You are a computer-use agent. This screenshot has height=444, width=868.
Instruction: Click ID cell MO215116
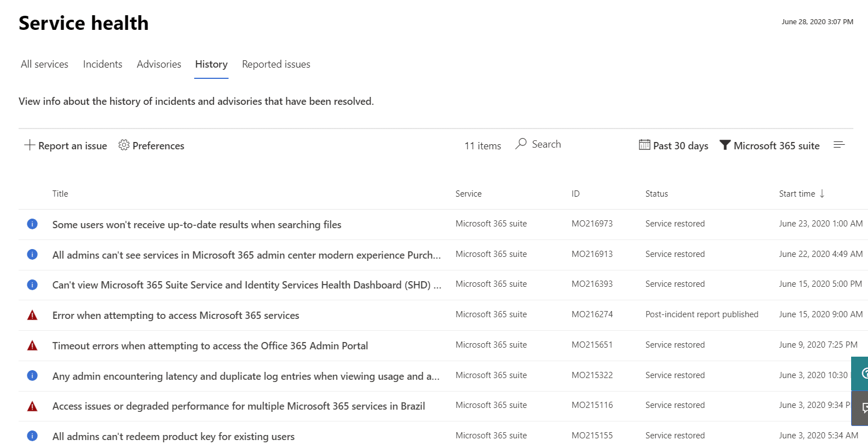pos(592,405)
